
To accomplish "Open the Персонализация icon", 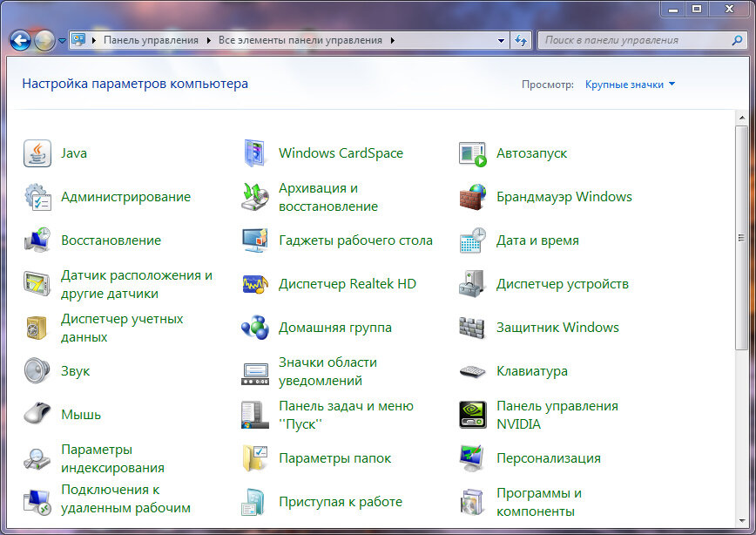I will click(472, 458).
